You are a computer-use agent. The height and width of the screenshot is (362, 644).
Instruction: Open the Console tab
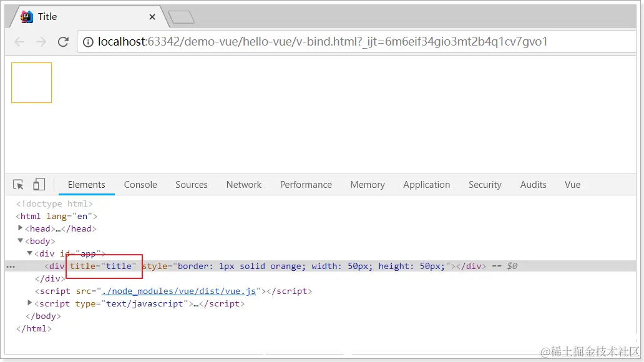[140, 185]
